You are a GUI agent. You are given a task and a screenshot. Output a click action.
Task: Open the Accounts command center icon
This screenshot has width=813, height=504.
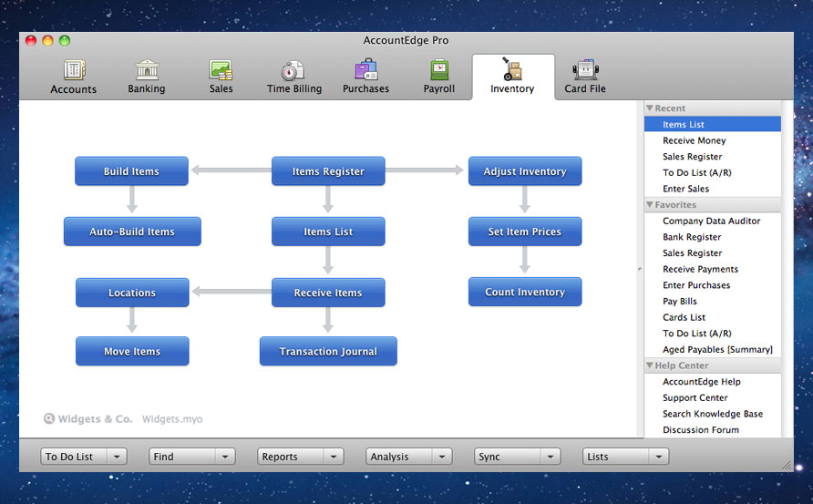tap(74, 70)
